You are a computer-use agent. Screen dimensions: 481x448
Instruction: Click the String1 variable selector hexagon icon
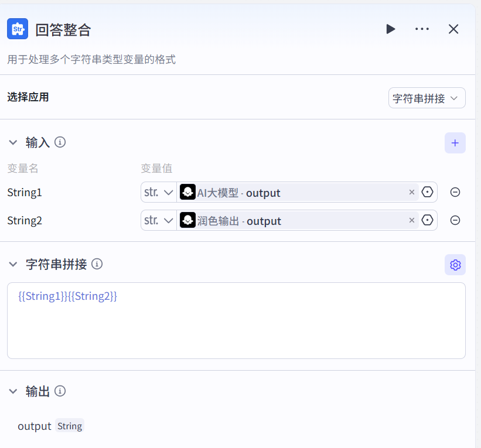(428, 192)
